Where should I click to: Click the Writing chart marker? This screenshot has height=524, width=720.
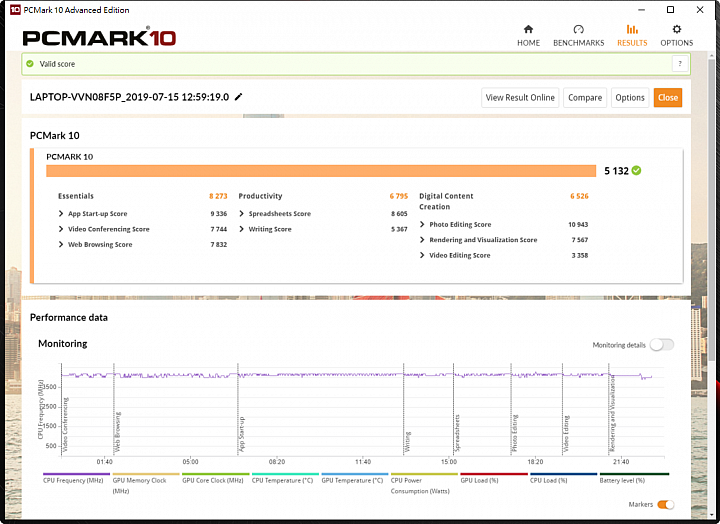(408, 441)
